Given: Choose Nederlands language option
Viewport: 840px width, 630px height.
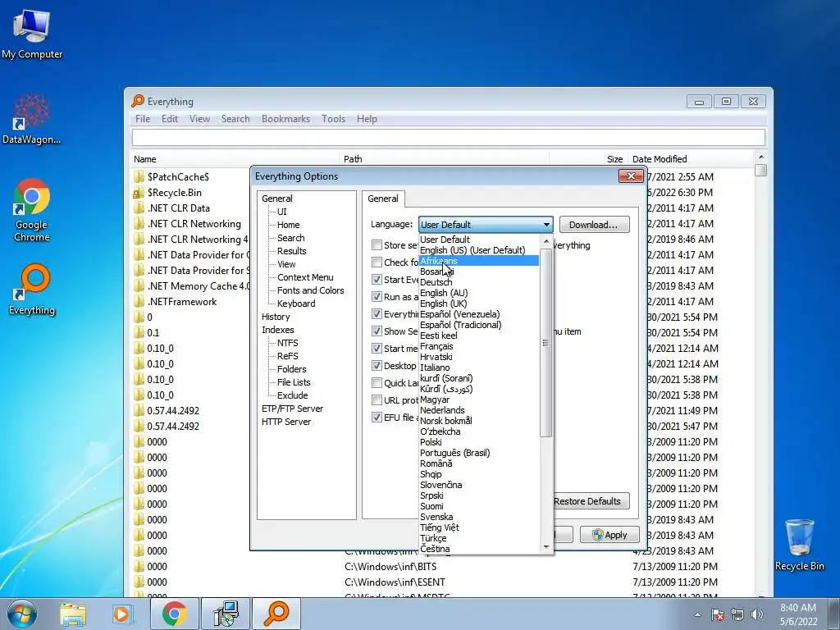Looking at the screenshot, I should pyautogui.click(x=479, y=410).
